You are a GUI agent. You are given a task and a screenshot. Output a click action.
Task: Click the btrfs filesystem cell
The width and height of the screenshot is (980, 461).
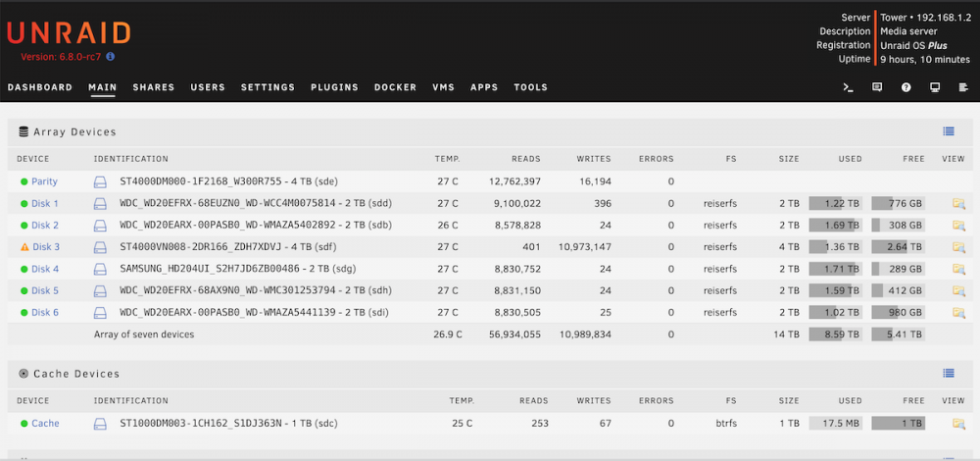tap(726, 424)
